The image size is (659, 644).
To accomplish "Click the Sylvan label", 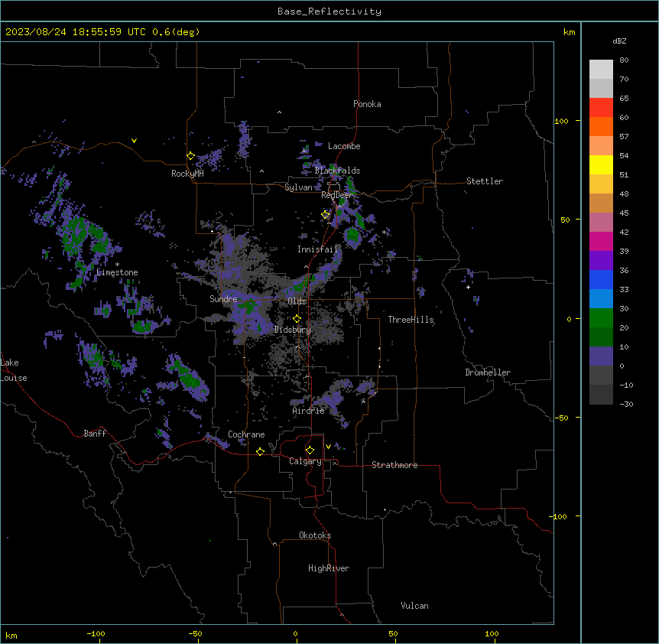I will [x=298, y=187].
